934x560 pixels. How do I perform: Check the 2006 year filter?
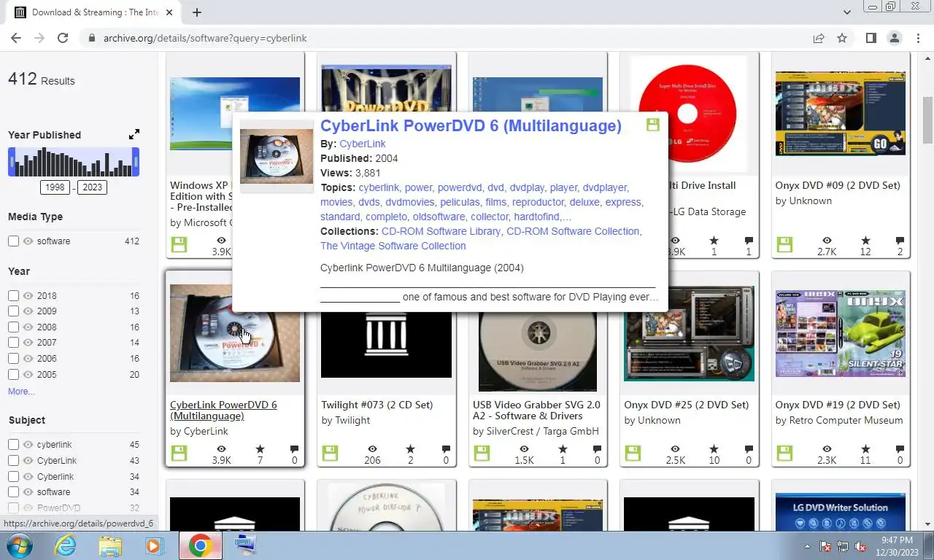(13, 359)
